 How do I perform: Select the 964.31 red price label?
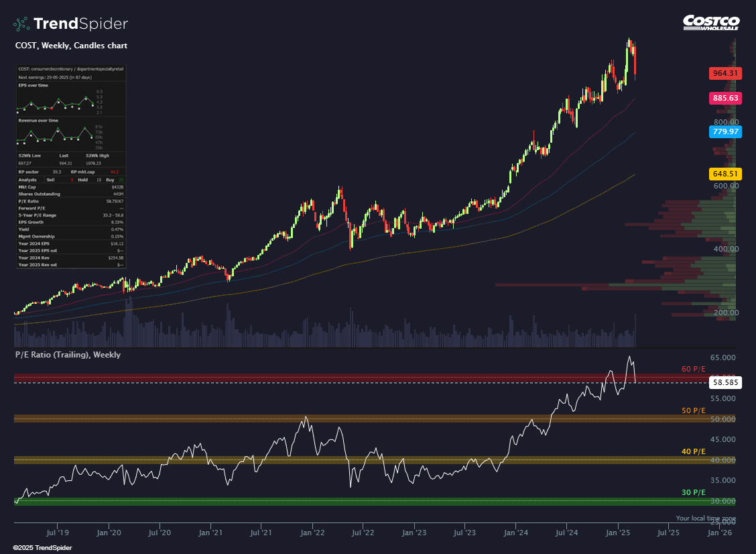click(x=725, y=73)
